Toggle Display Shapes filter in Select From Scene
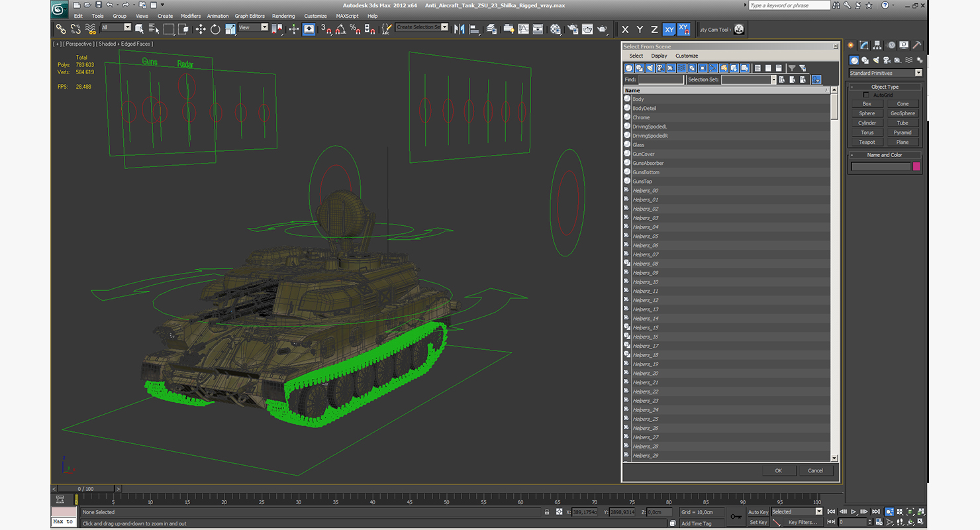The height and width of the screenshot is (530, 980). pos(640,68)
